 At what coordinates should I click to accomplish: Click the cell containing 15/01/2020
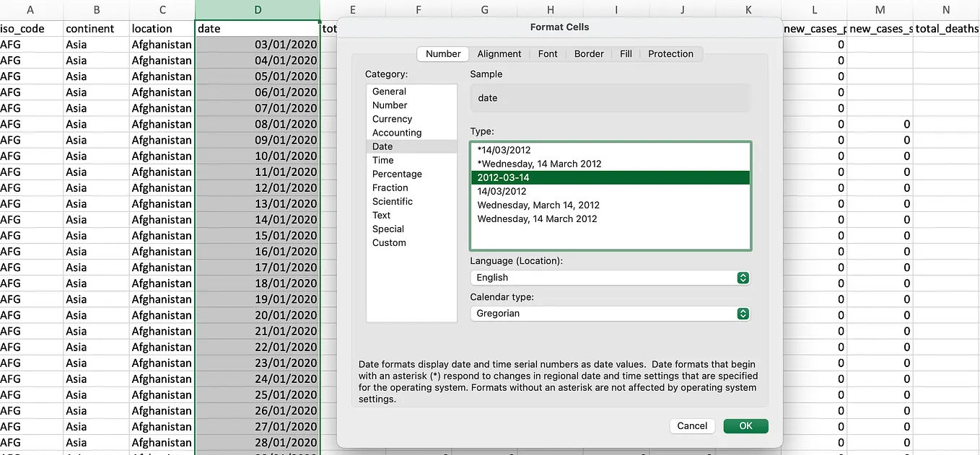click(258, 236)
